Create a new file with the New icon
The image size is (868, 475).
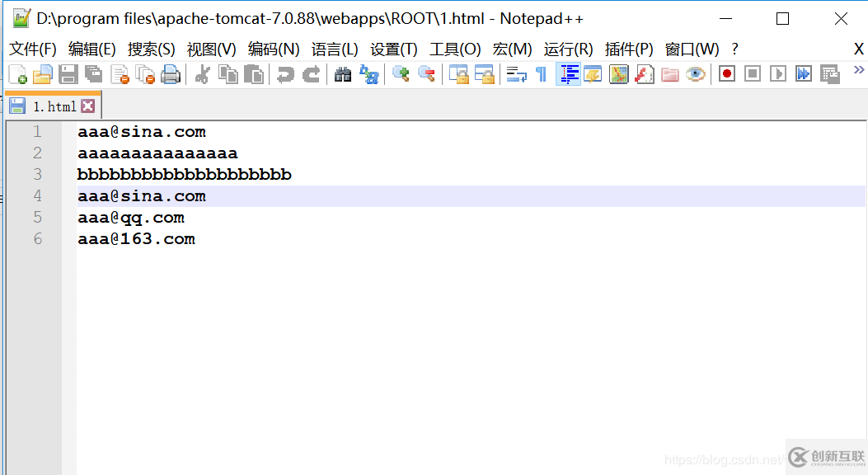pos(17,73)
